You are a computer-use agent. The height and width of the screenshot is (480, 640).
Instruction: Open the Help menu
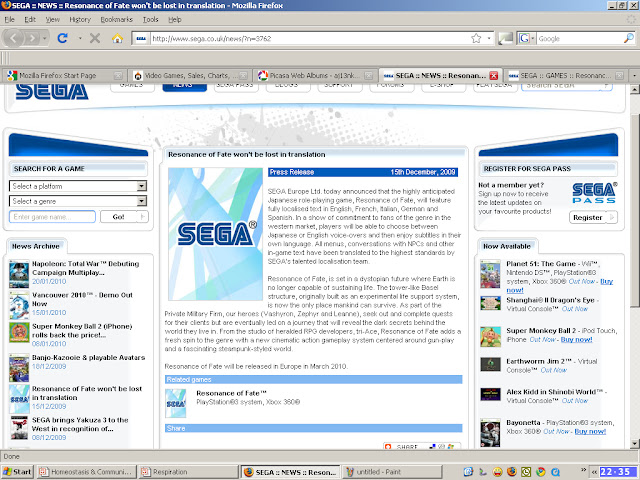coord(175,19)
